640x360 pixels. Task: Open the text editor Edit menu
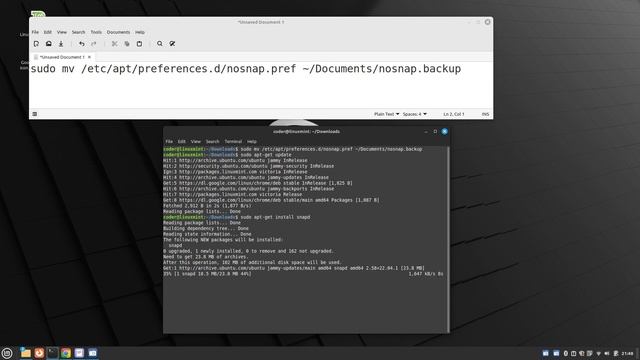pos(48,32)
